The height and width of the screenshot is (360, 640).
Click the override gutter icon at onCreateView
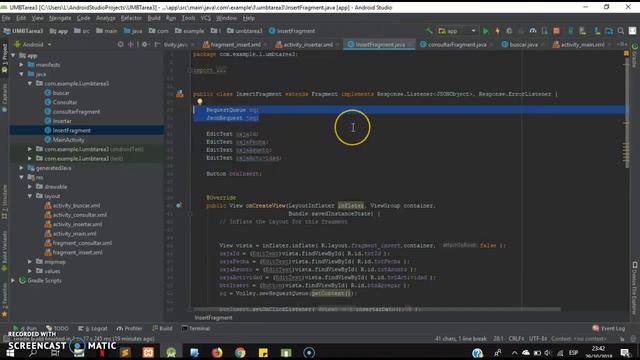(x=178, y=205)
